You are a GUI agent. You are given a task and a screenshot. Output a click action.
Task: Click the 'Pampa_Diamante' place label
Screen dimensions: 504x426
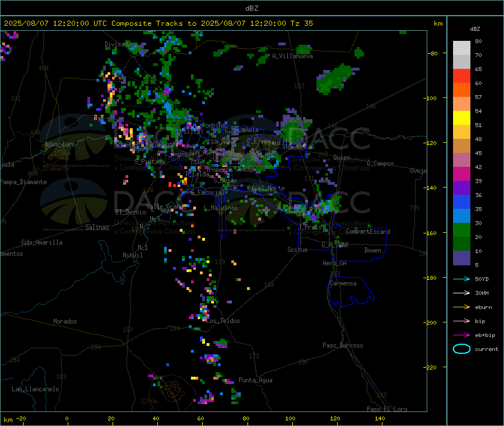tap(24, 182)
